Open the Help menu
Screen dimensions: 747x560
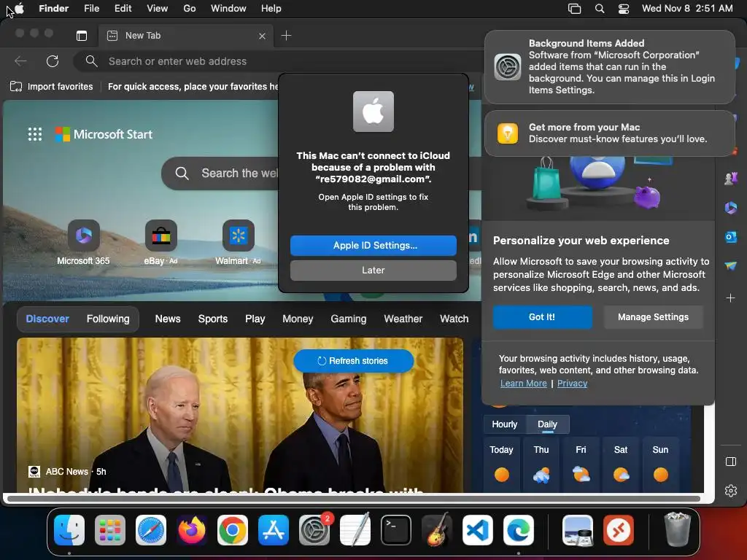(x=271, y=9)
